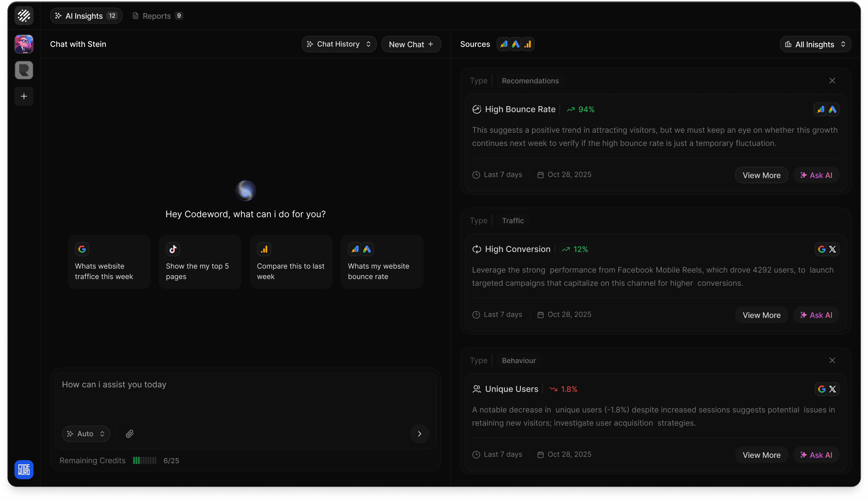Click the workspace logo at top of sidebar
Image resolution: width=868 pixels, height=500 pixels.
[24, 16]
